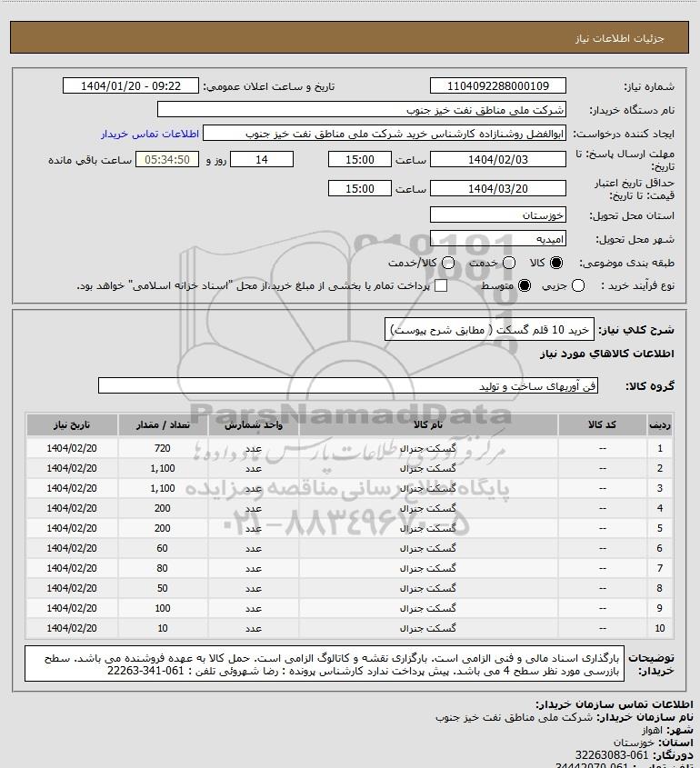Viewport: 700px width, 768px height.
Task: Click the unit عدد in row 10
Action: coord(254,628)
